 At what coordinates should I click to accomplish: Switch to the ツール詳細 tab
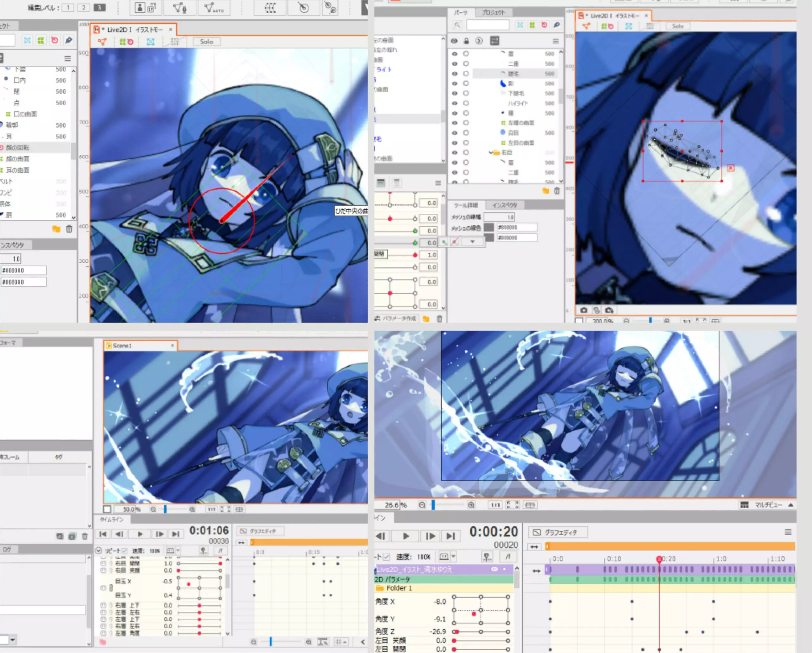pyautogui.click(x=466, y=205)
